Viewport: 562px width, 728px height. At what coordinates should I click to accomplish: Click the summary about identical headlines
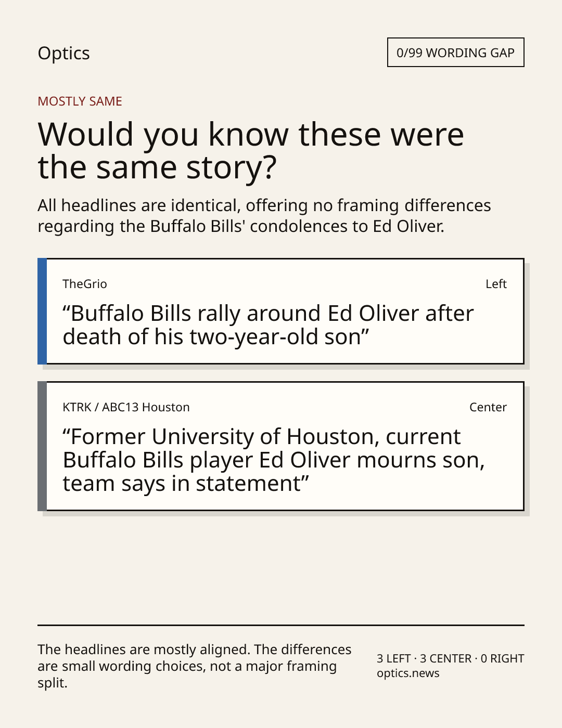point(264,216)
